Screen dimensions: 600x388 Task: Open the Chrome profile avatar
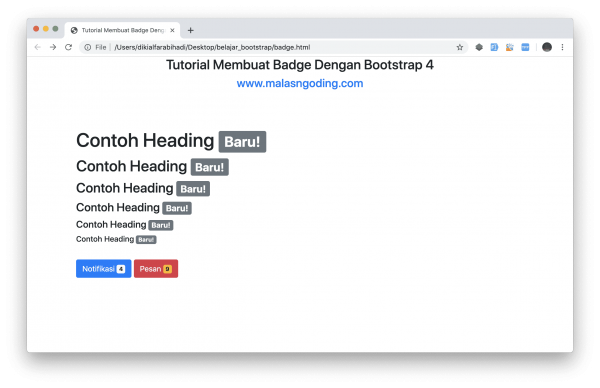(x=547, y=47)
